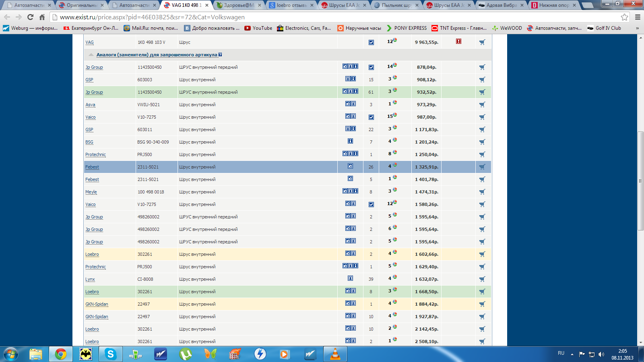The height and width of the screenshot is (362, 644).
Task: Click availability checkmark for Vaico 987,00р.
Action: (x=371, y=117)
